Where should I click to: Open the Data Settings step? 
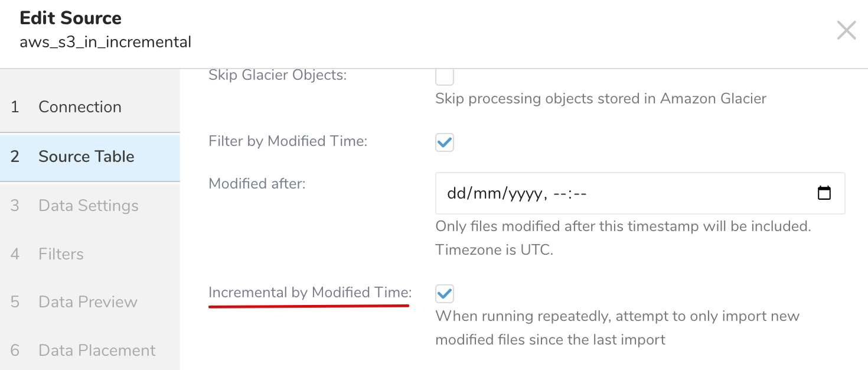88,206
